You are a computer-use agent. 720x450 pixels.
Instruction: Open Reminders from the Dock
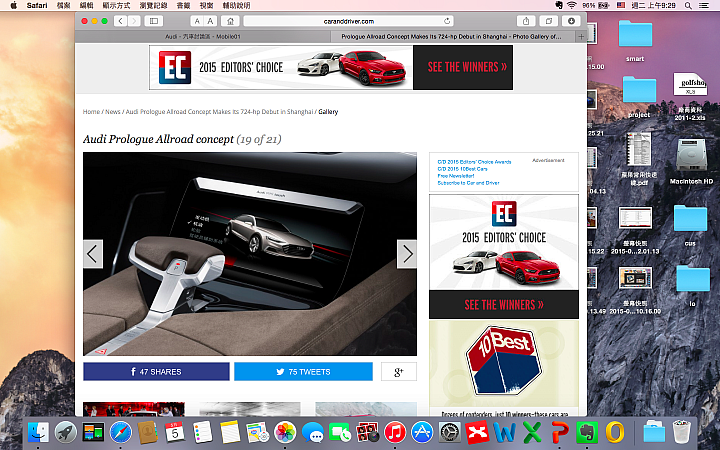[x=202, y=432]
